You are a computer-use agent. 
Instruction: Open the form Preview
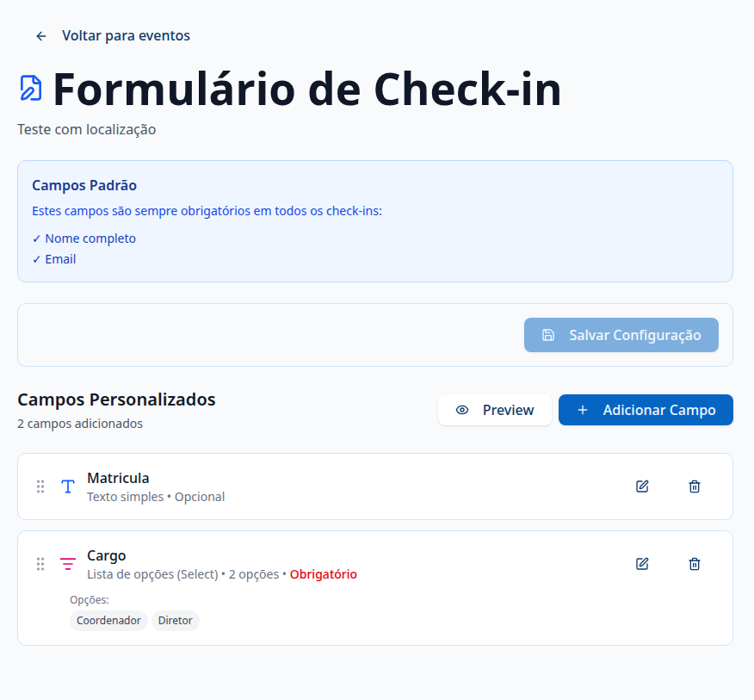click(494, 410)
